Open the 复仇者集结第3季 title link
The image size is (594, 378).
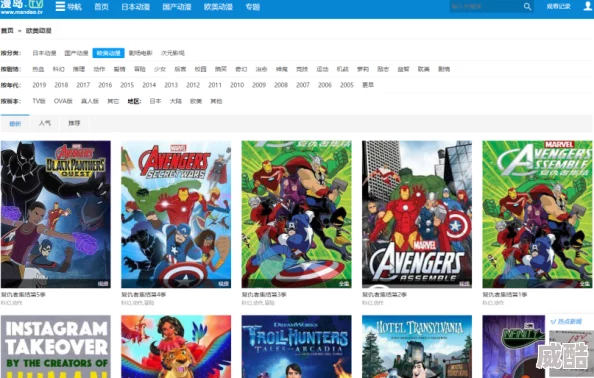264,295
